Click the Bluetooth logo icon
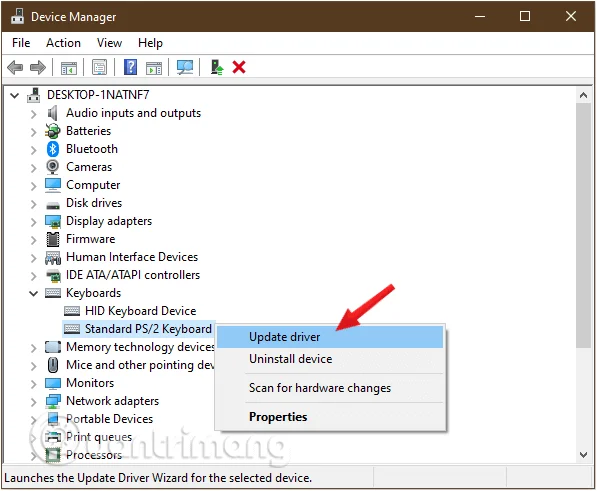Viewport: 597px width, 491px height. pyautogui.click(x=53, y=149)
